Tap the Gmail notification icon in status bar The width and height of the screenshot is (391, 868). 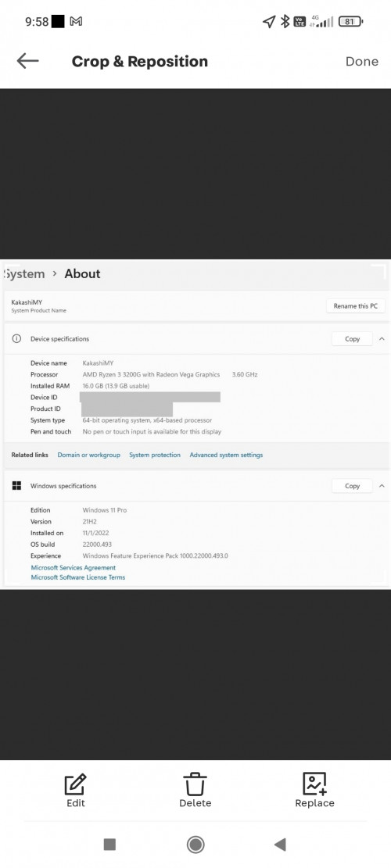click(76, 22)
